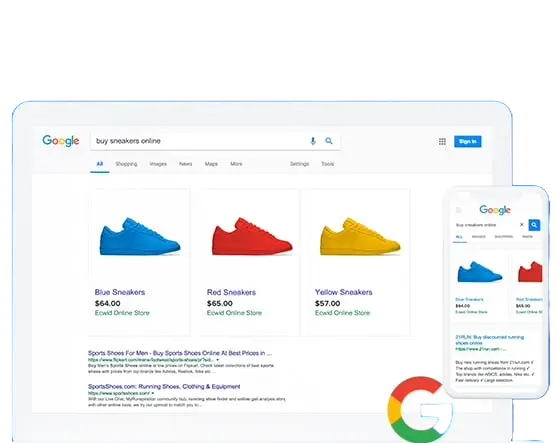557x443 pixels.
Task: Click the large Google G logo
Action: coord(420,409)
